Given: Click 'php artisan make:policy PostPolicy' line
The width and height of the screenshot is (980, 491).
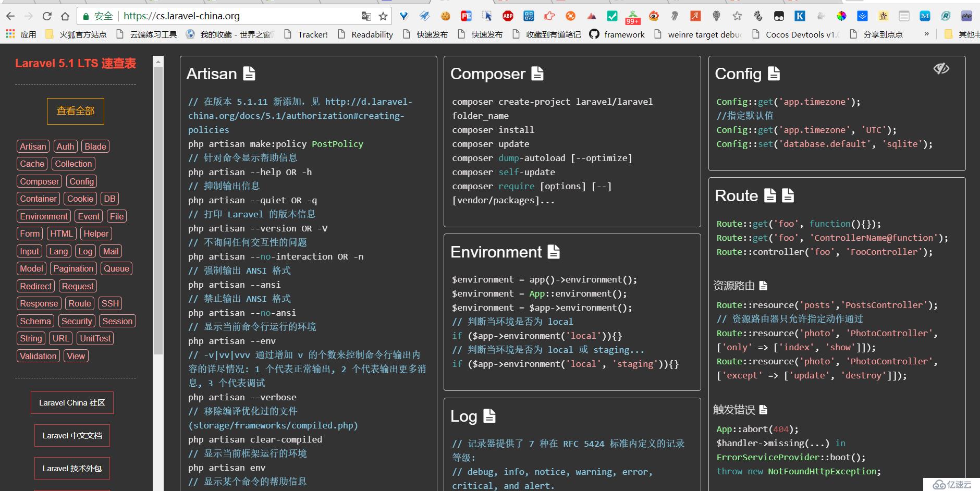Looking at the screenshot, I should (276, 144).
